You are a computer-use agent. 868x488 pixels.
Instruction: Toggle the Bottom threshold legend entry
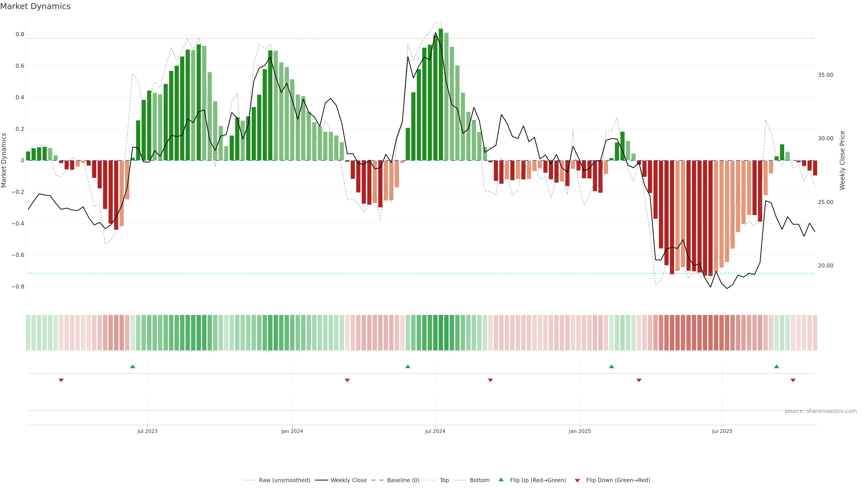479,480
